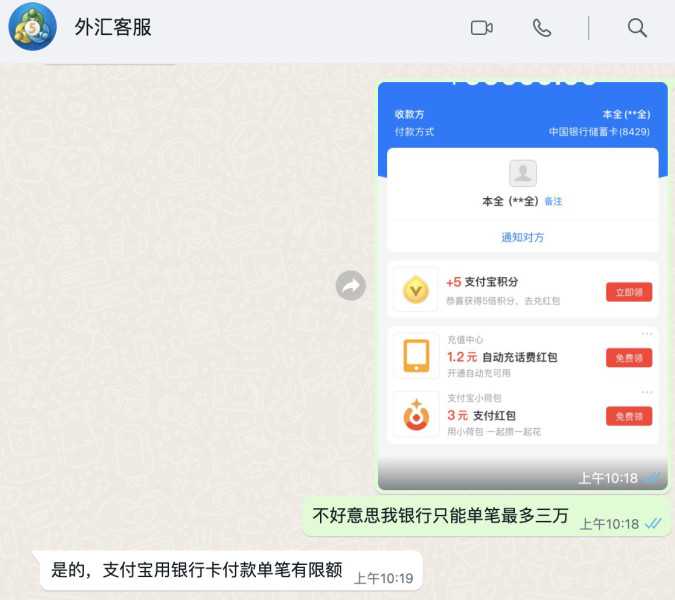The image size is (675, 600).
Task: Start a video call with 外汇客服
Action: click(482, 28)
